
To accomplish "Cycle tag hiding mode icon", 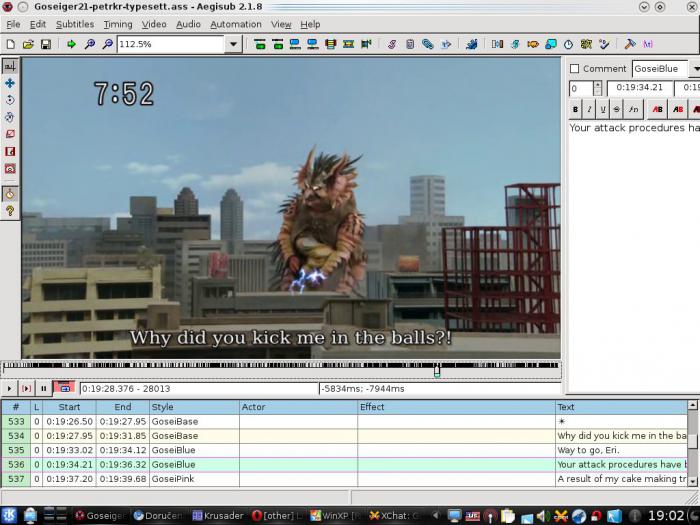I will pyautogui.click(x=648, y=44).
